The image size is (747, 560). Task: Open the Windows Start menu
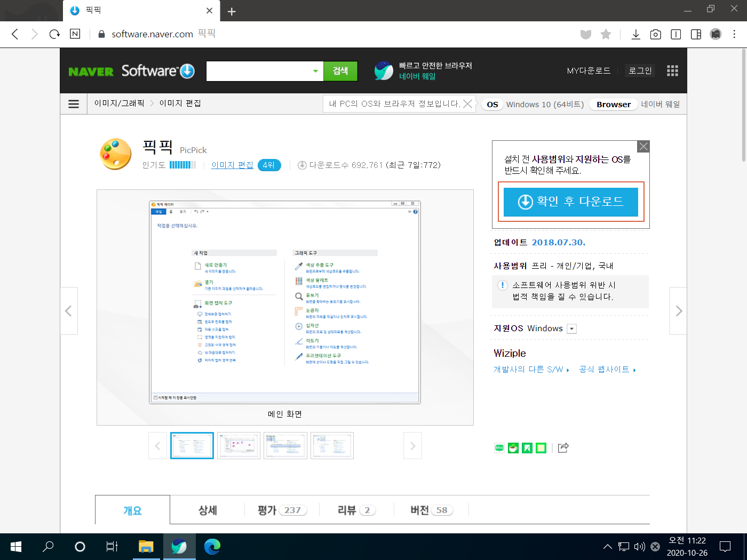[16, 547]
